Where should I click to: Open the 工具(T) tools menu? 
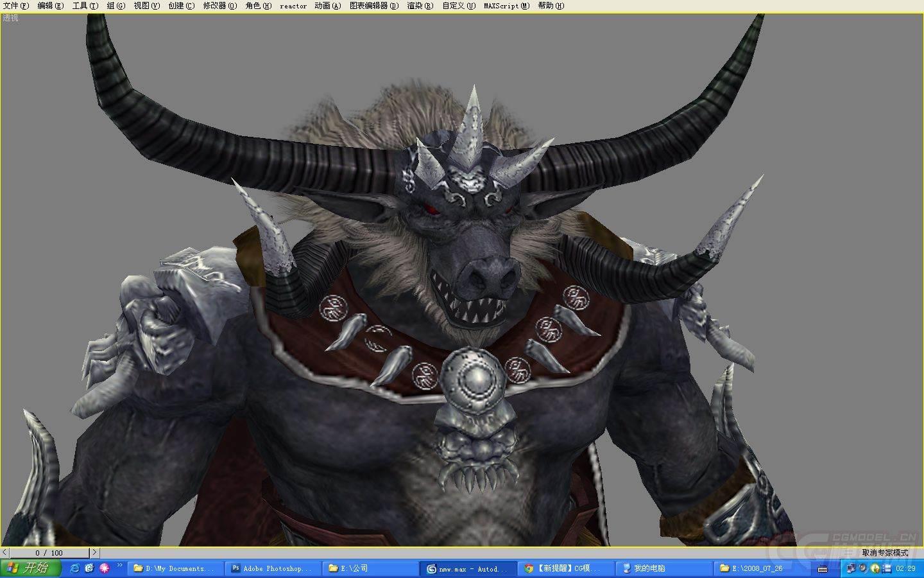click(85, 6)
